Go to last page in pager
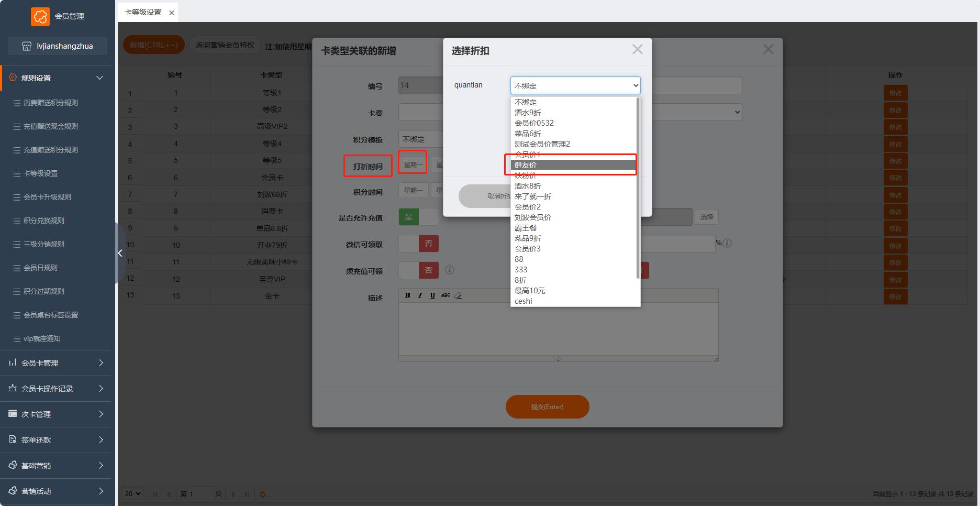The width and height of the screenshot is (980, 506). pos(247,494)
